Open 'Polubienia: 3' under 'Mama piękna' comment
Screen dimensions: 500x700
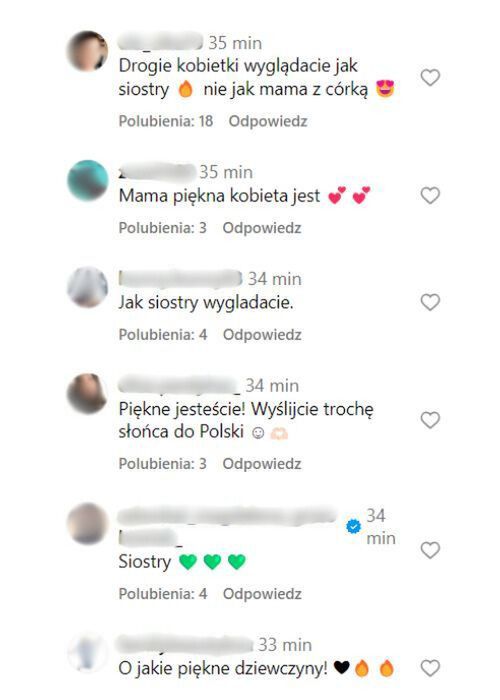click(162, 228)
